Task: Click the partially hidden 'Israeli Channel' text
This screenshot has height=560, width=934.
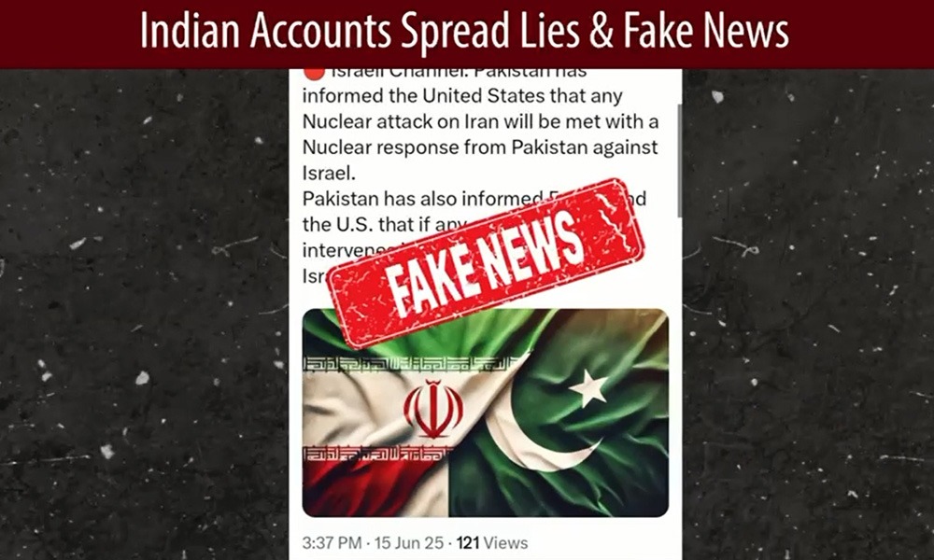Action: [x=459, y=73]
